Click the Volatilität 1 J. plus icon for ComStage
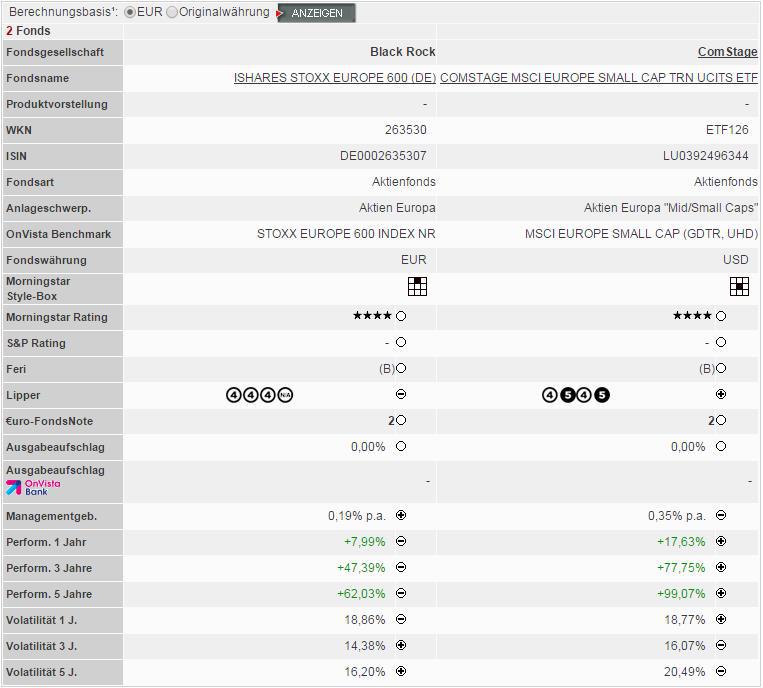763x688 pixels. coord(721,619)
